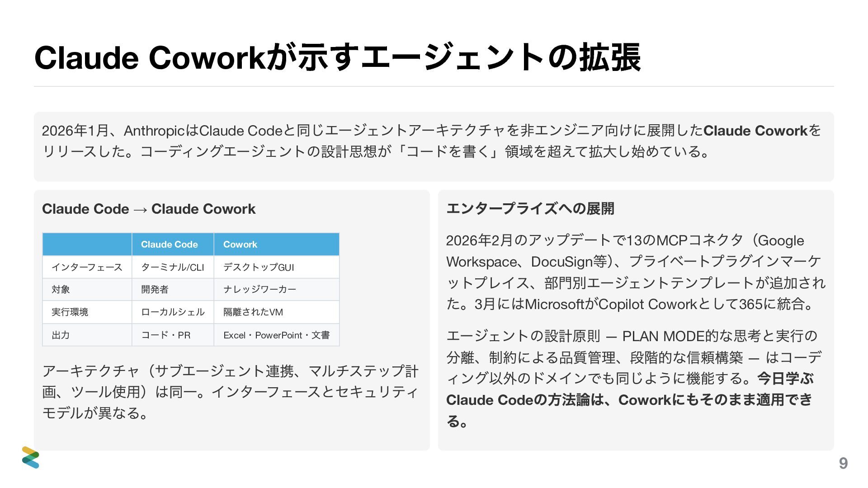Click the Claude Code table column header
Viewport: 868px width, 488px height.
[170, 244]
